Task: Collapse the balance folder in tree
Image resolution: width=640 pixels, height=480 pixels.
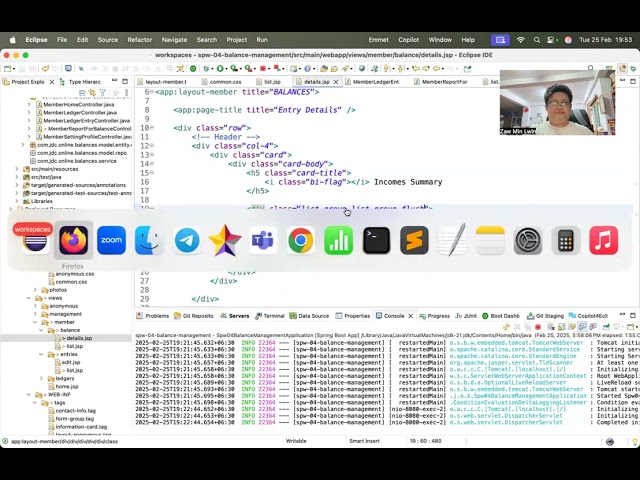Action: [42, 330]
